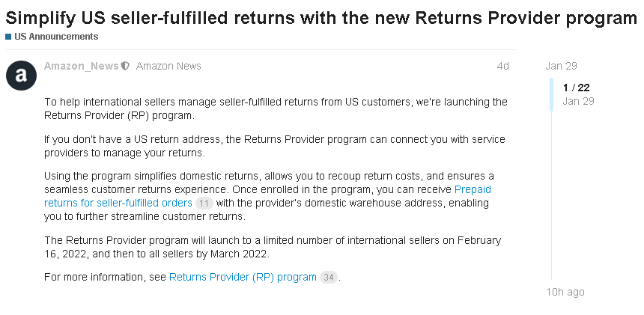This screenshot has height=315, width=644.
Task: Click the 11 click-count badge
Action: [x=204, y=204]
